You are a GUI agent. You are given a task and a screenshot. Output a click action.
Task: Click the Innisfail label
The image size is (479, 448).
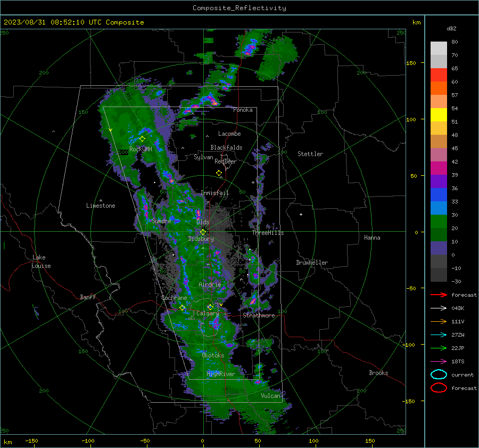click(214, 193)
